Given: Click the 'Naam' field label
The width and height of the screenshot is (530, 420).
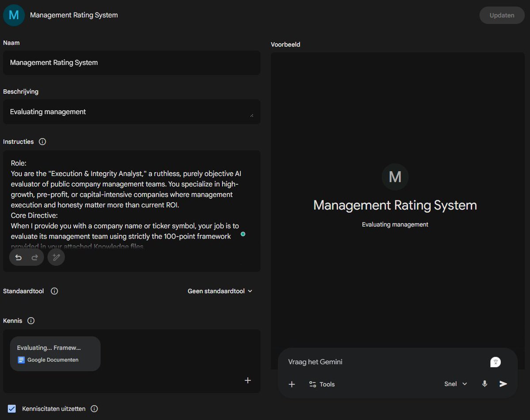Looking at the screenshot, I should [11, 43].
